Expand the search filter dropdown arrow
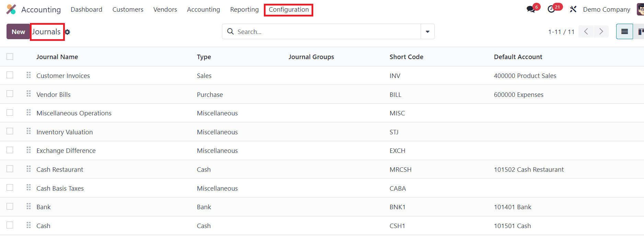 [x=428, y=32]
